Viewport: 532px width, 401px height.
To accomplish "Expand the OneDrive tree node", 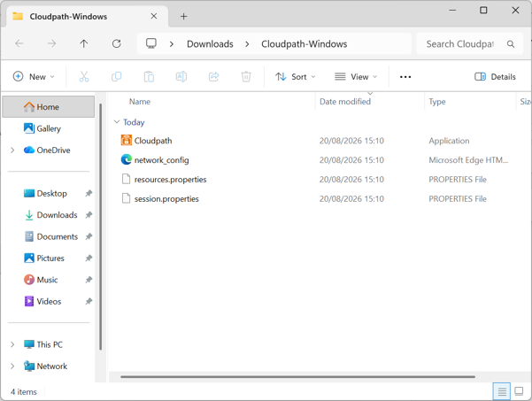I will tap(12, 150).
